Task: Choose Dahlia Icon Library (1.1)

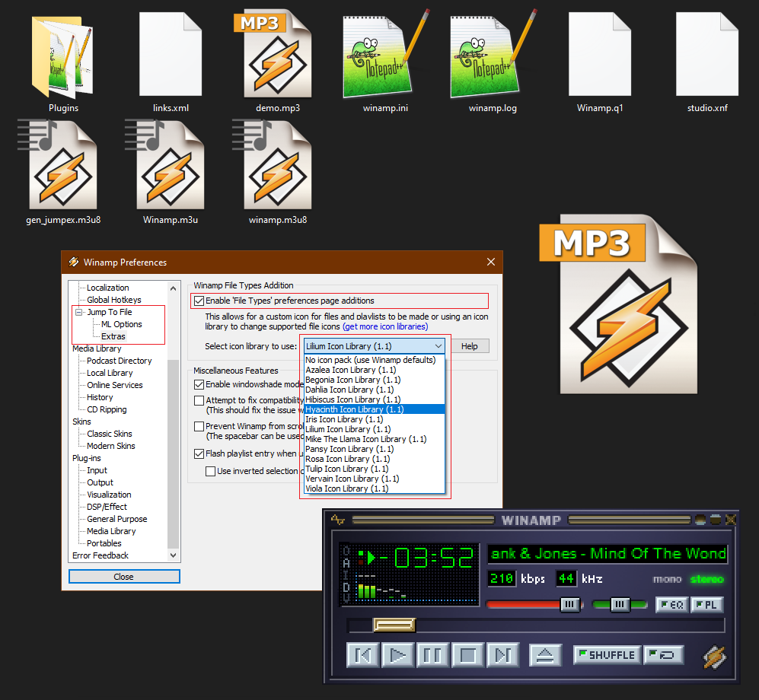Action: pyautogui.click(x=375, y=390)
